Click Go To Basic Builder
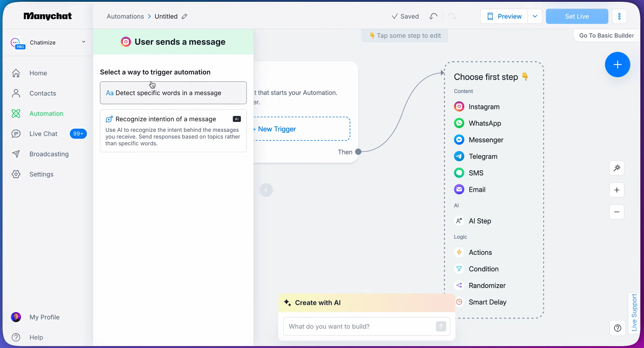The width and height of the screenshot is (644, 348). coord(606,35)
